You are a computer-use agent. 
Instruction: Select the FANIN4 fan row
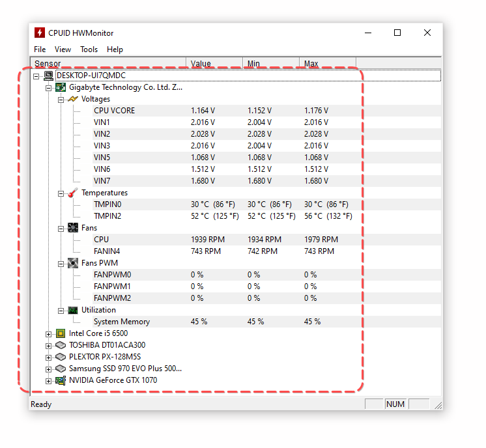tap(266, 251)
